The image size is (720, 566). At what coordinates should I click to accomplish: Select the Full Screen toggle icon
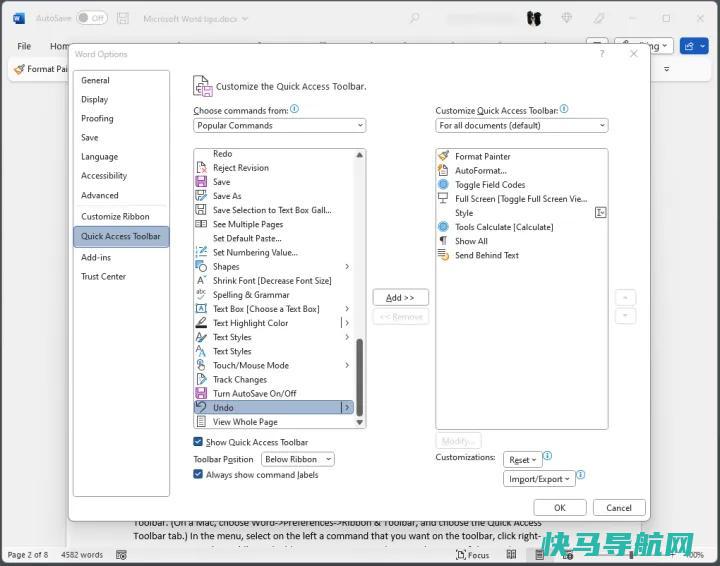click(x=443, y=198)
